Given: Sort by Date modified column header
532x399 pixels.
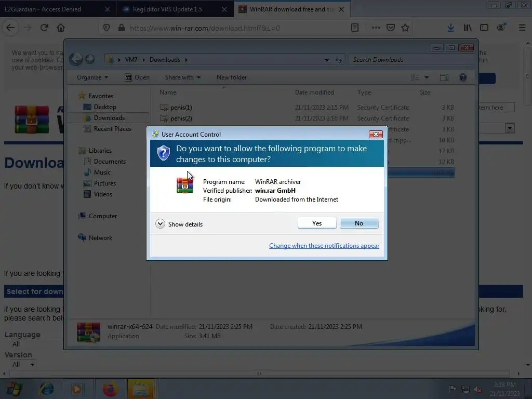Looking at the screenshot, I should pos(314,92).
